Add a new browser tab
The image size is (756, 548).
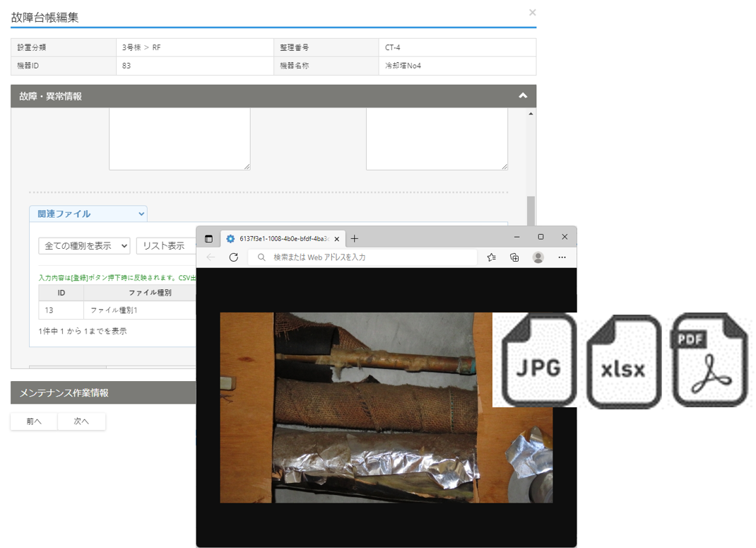[x=355, y=239]
